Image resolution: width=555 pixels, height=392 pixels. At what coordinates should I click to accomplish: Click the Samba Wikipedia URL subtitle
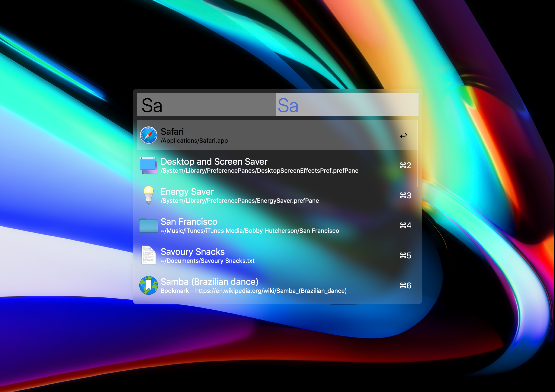coord(271,291)
